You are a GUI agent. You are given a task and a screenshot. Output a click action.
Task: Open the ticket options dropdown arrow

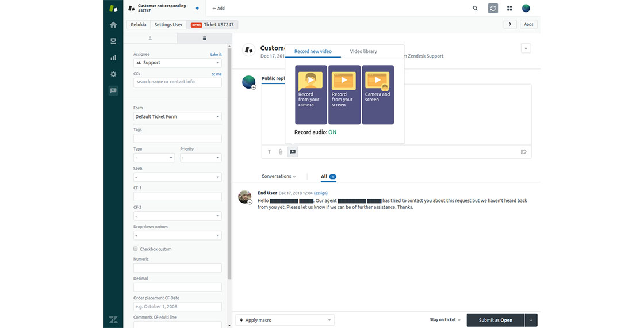pyautogui.click(x=526, y=48)
